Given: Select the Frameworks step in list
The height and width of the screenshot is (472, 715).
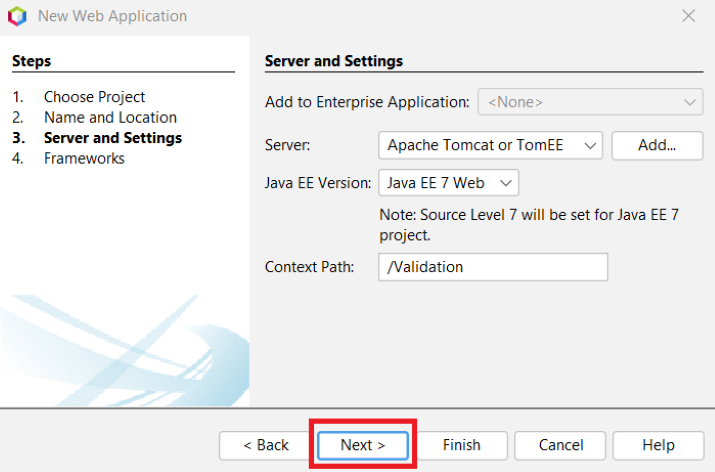Looking at the screenshot, I should point(84,158).
